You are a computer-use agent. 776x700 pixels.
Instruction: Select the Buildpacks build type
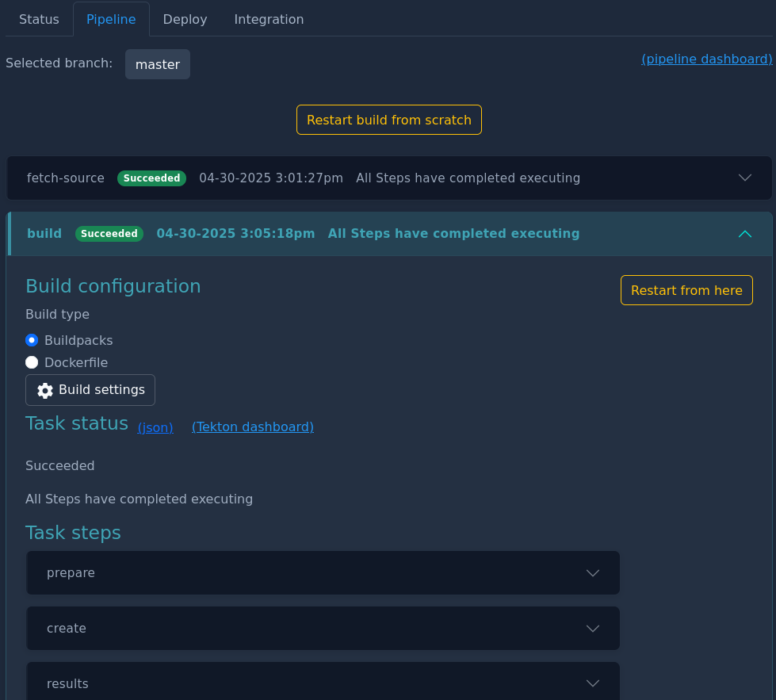pos(32,340)
